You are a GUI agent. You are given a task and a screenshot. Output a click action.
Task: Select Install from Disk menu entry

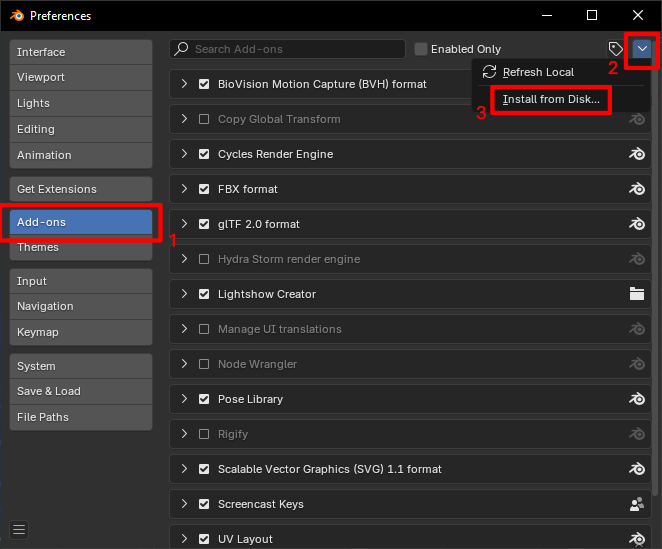(551, 100)
